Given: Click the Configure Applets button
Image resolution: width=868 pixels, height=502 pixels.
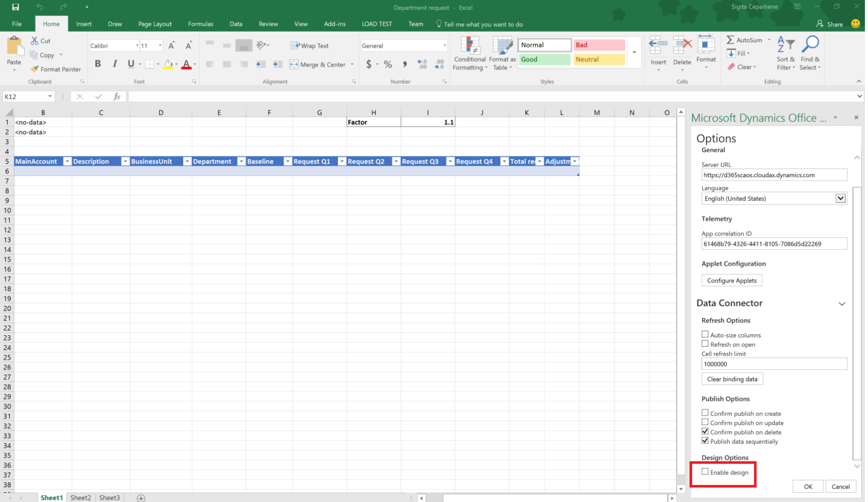Looking at the screenshot, I should pyautogui.click(x=731, y=280).
